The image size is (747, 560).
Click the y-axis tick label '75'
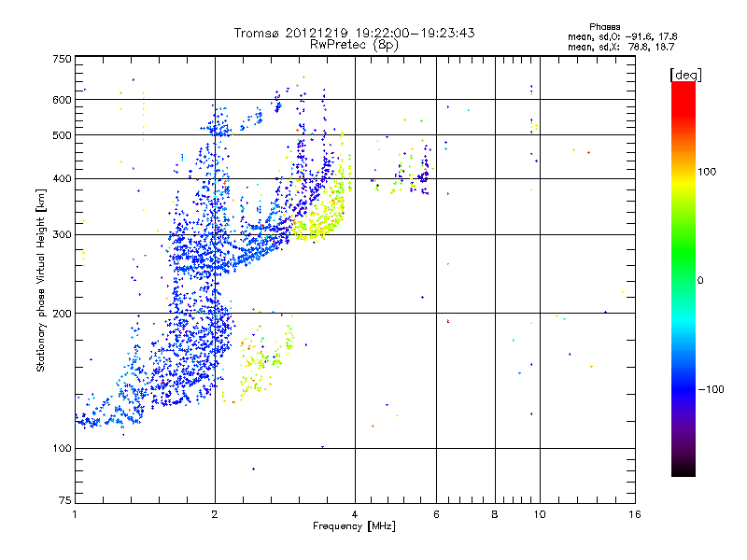point(65,500)
